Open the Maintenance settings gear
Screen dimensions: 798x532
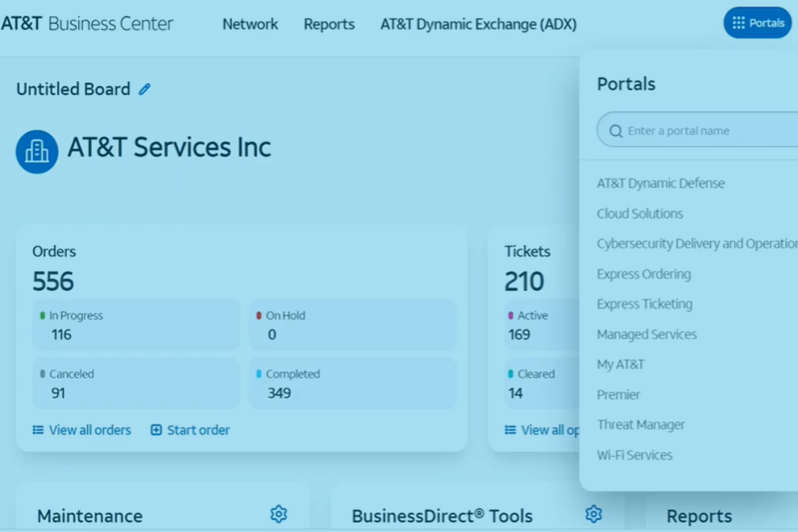pos(278,514)
